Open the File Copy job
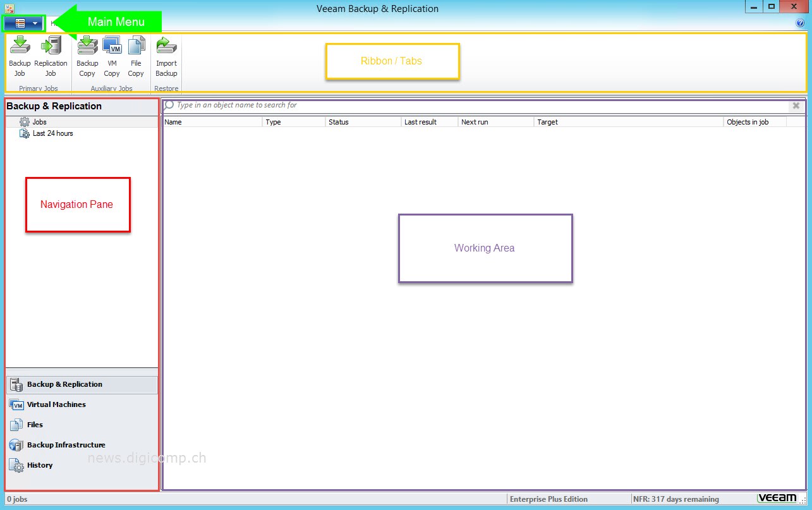 click(136, 57)
